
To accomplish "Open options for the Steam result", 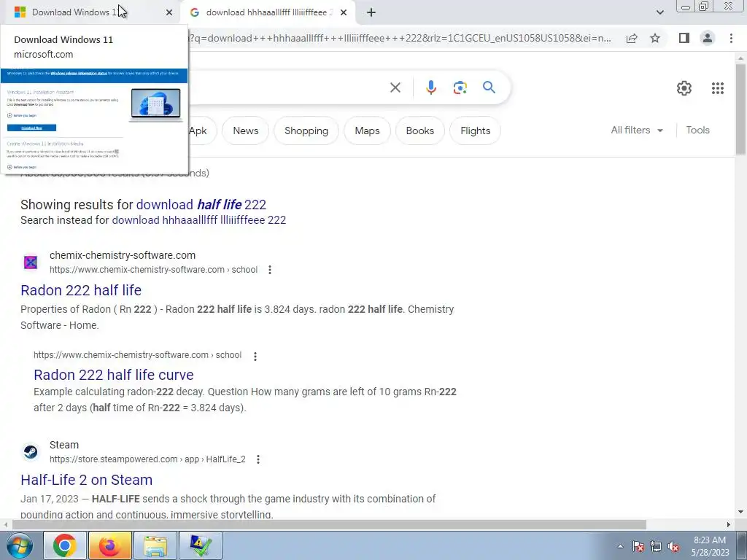I will [258, 459].
